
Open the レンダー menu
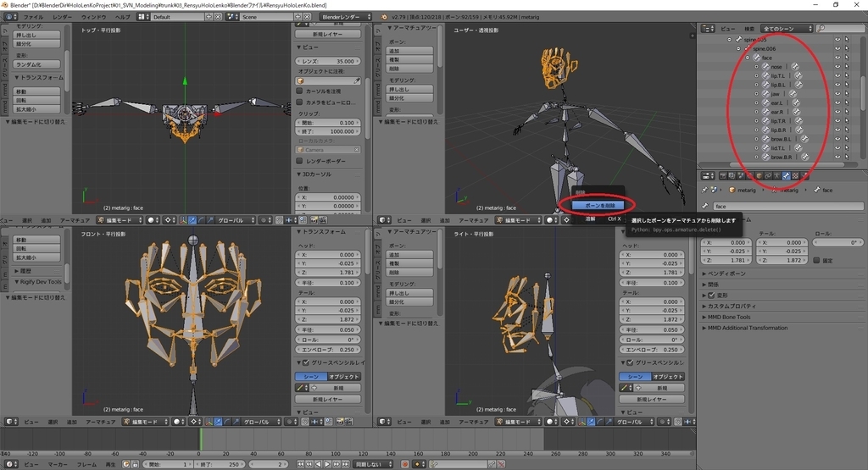(x=62, y=17)
